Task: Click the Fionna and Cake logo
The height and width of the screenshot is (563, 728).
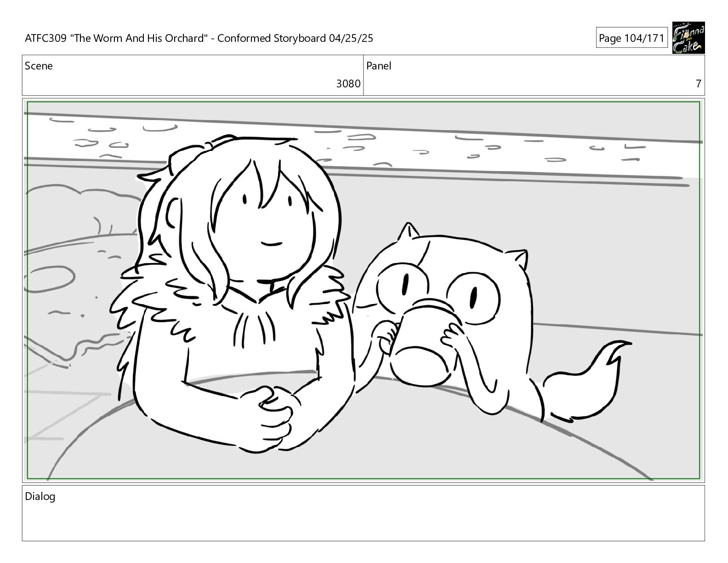Action: (688, 38)
